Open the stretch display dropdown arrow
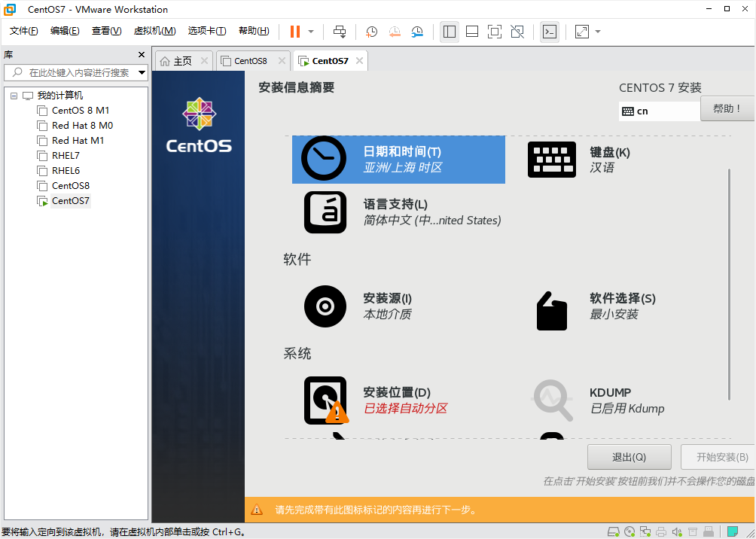The width and height of the screenshot is (756, 539). click(x=599, y=32)
